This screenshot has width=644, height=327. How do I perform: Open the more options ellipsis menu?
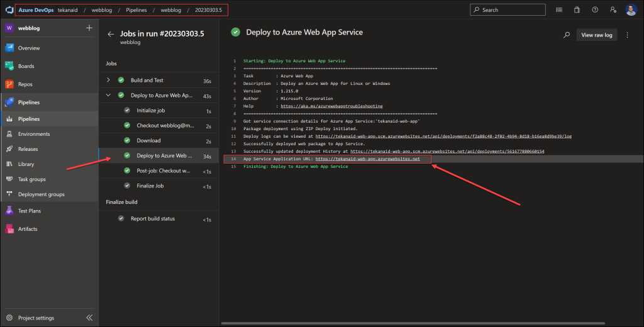627,35
